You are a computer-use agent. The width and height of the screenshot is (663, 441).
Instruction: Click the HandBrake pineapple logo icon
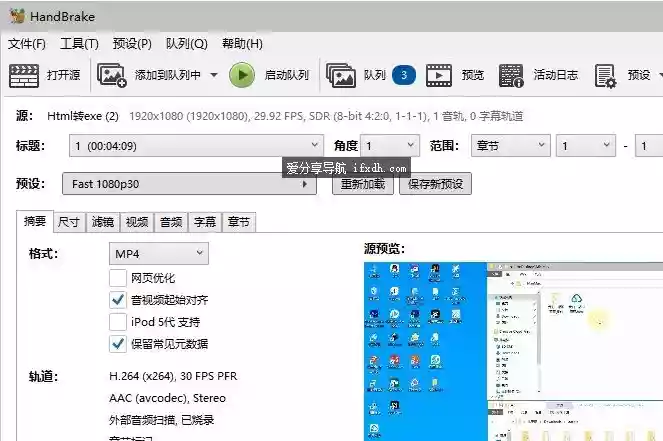pos(17,16)
